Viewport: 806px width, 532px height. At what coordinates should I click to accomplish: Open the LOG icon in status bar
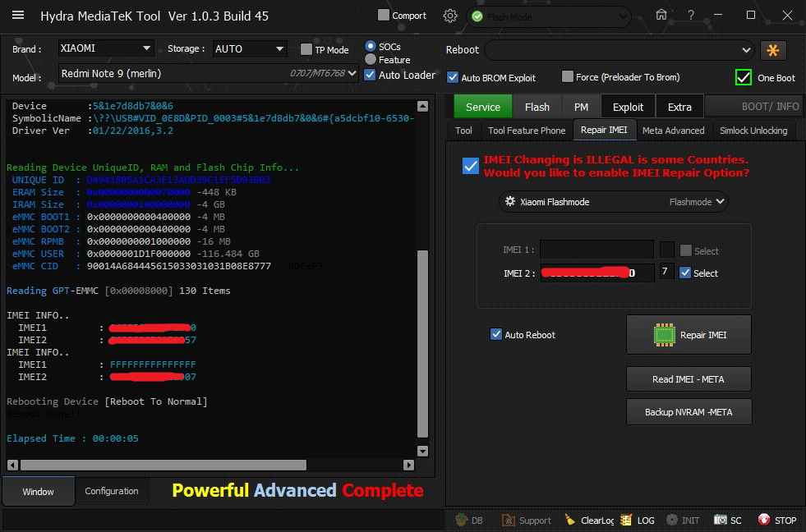[x=627, y=520]
